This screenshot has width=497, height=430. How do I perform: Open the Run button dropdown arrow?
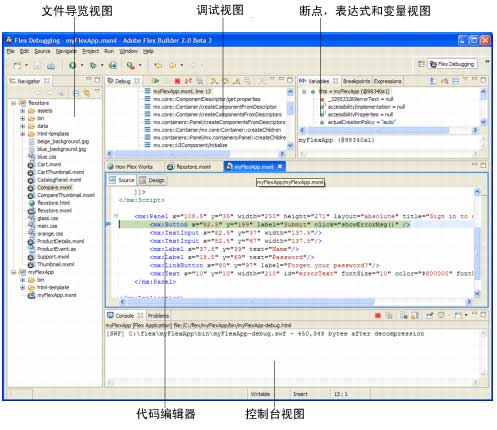coord(82,65)
